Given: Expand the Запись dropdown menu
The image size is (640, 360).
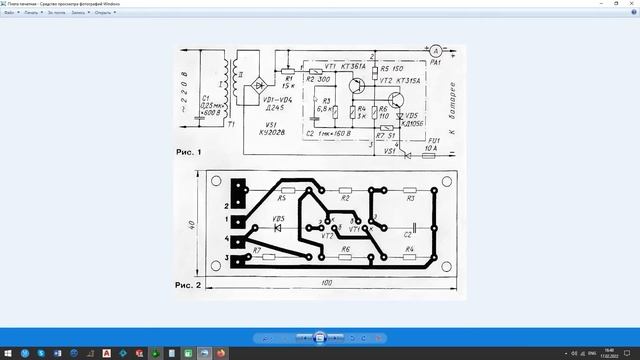Looking at the screenshot, I should [80, 13].
